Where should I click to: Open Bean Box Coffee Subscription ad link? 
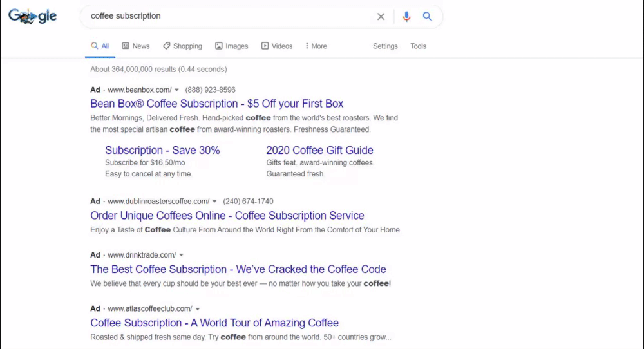pyautogui.click(x=217, y=104)
